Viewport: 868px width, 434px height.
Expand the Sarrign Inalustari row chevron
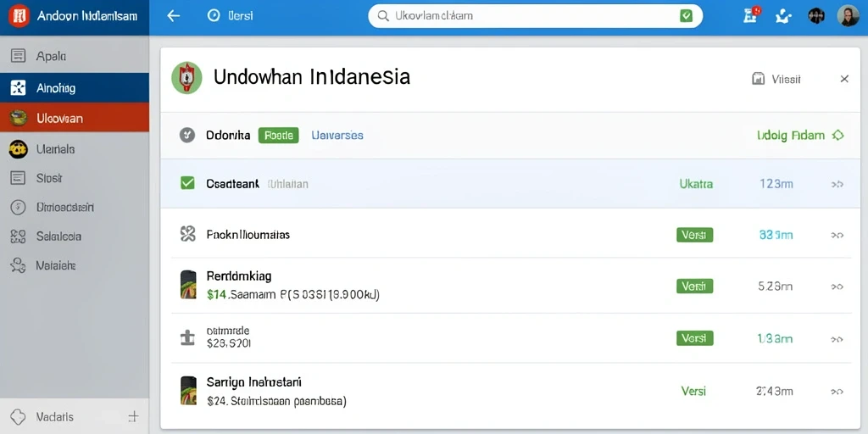tap(837, 392)
